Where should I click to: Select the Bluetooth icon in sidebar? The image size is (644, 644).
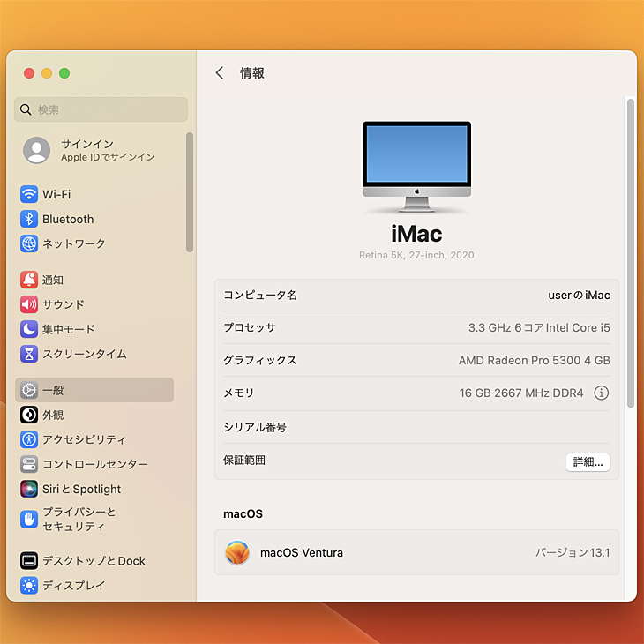point(29,219)
